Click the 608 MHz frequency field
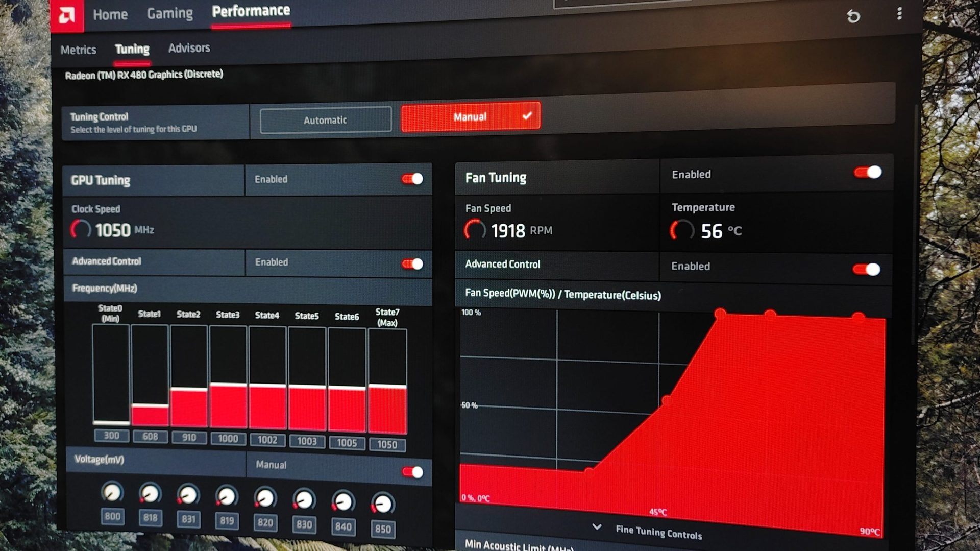980x551 pixels. [150, 437]
